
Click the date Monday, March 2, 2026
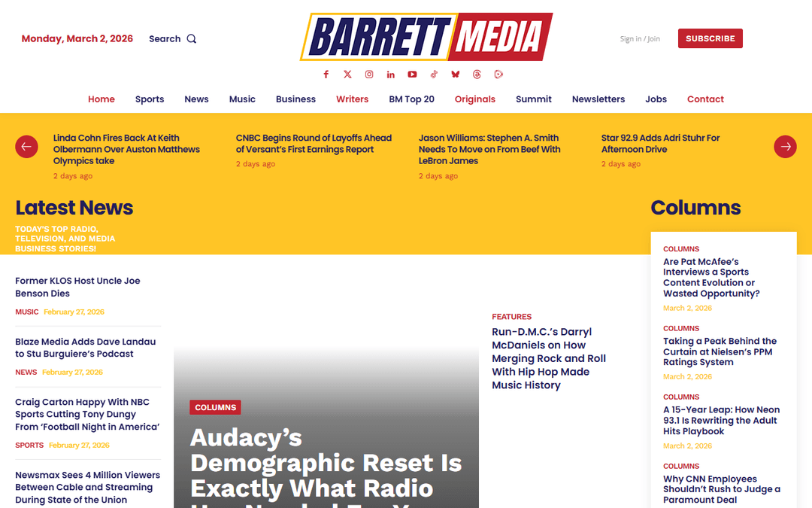pyautogui.click(x=77, y=39)
